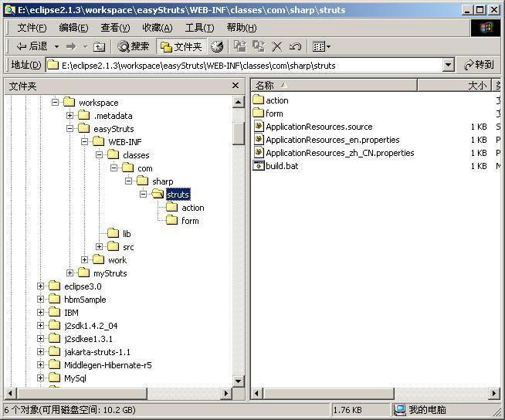Open the Search pane button
Image resolution: width=505 pixels, height=420 pixels.
pos(134,46)
